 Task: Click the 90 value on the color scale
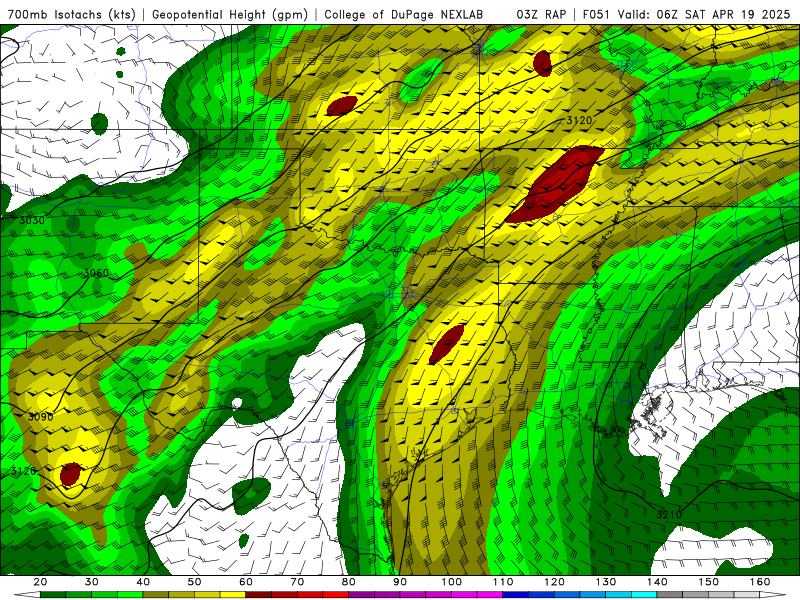point(400,582)
